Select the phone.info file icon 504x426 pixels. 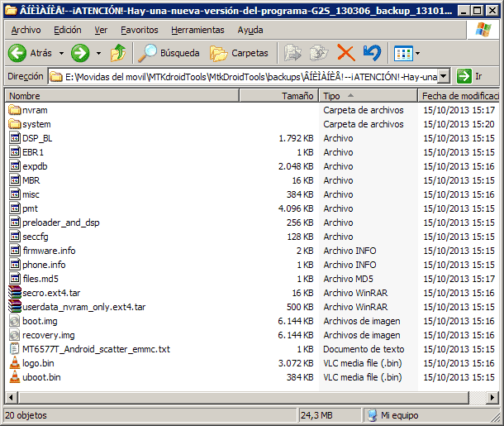pyautogui.click(x=15, y=265)
